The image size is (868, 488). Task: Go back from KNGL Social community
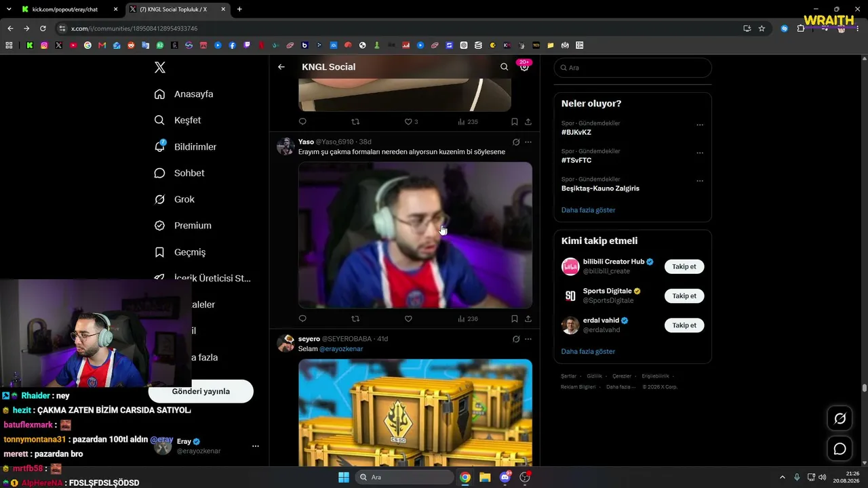[281, 67]
